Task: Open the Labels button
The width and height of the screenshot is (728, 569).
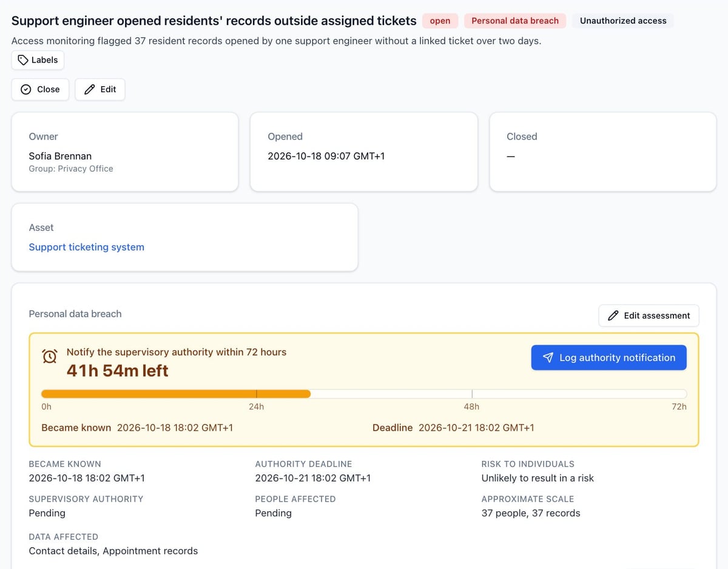Action: pos(38,60)
